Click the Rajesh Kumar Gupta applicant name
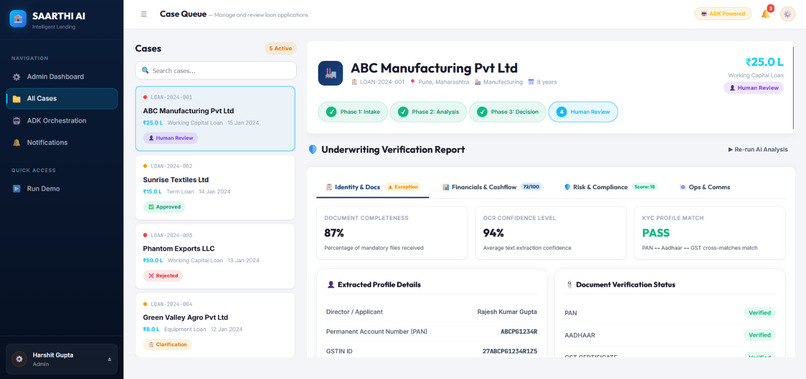Screen dimensions: 806x379 tap(507, 312)
